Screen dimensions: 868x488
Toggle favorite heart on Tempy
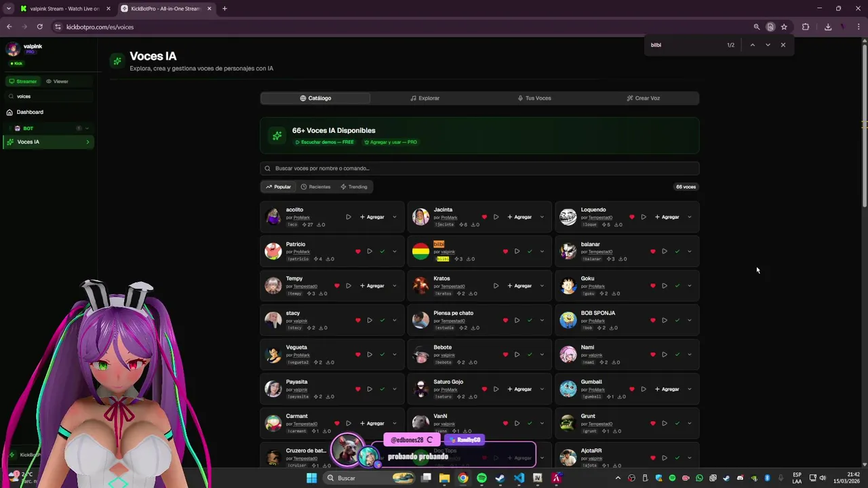point(337,286)
